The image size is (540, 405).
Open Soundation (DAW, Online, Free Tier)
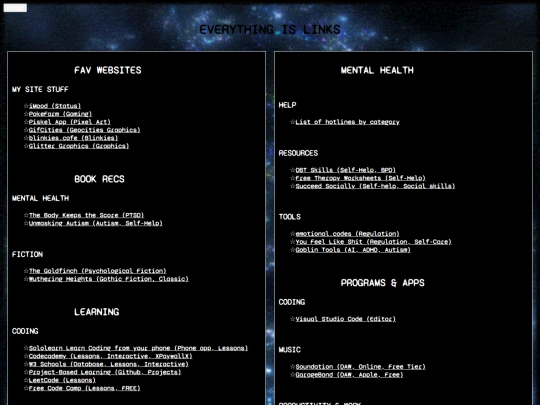click(x=360, y=367)
